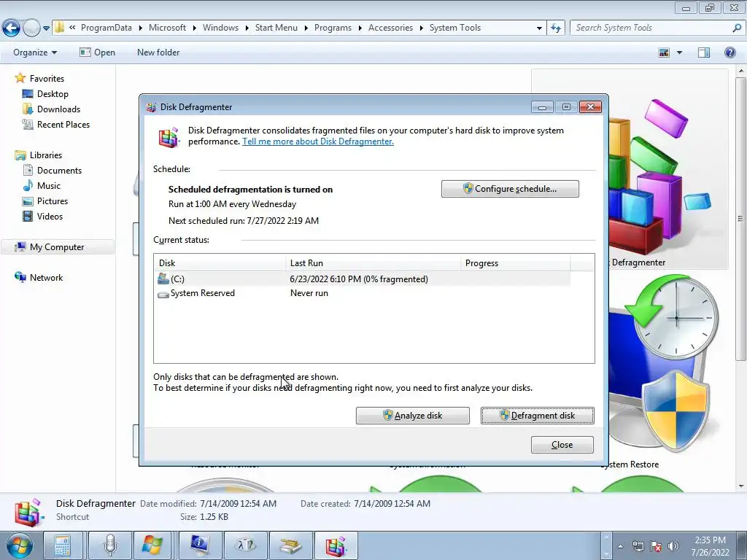Click Start Menu in the address path
The height and width of the screenshot is (560, 747).
pos(276,28)
